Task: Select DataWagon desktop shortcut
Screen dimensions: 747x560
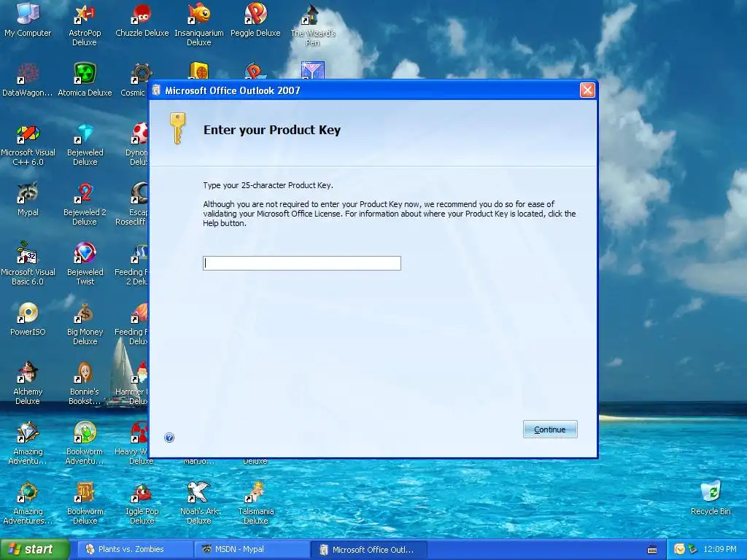Action: [x=28, y=79]
